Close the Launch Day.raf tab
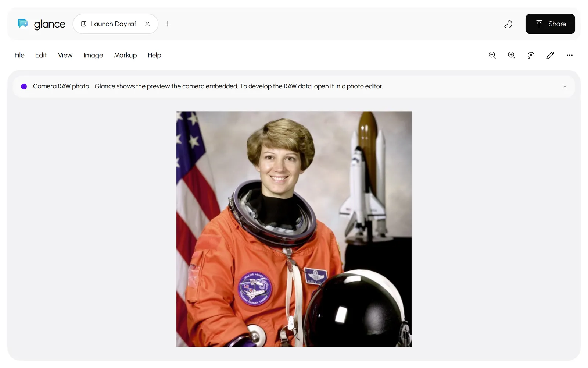The width and height of the screenshot is (588, 368). (x=147, y=24)
